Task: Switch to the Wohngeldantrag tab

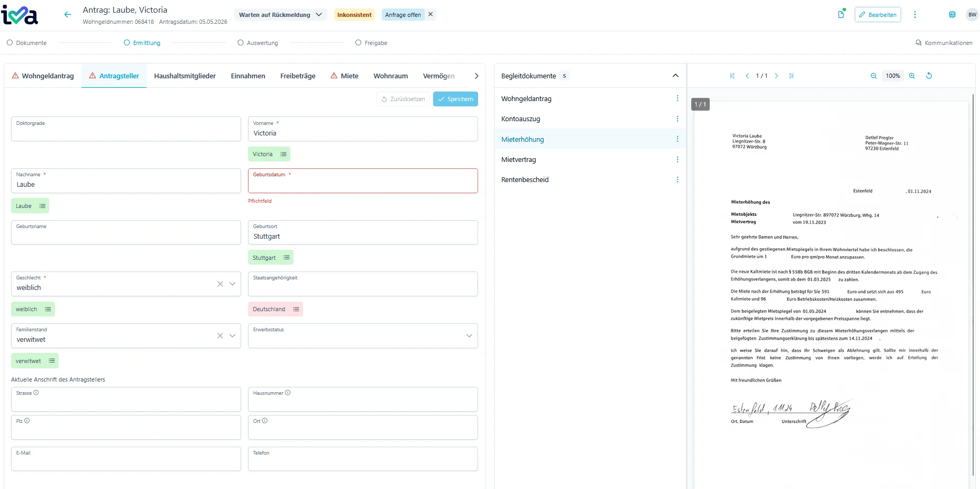Action: [43, 76]
